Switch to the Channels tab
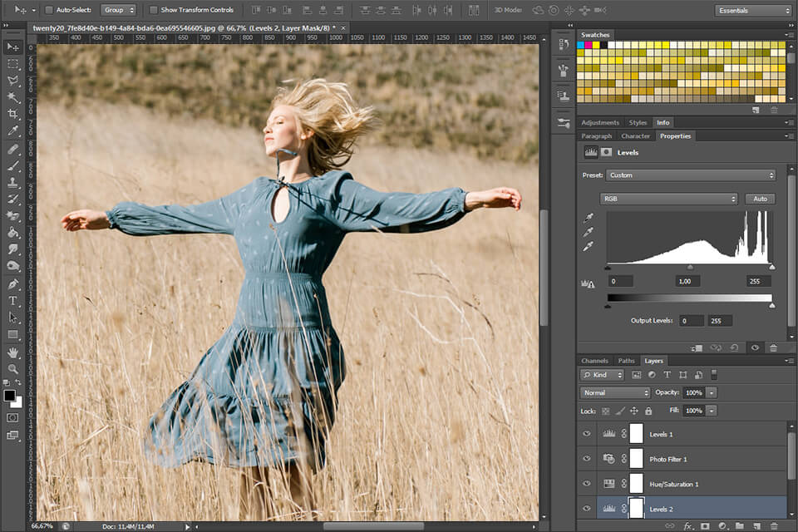This screenshot has height=532, width=798. pyautogui.click(x=594, y=361)
